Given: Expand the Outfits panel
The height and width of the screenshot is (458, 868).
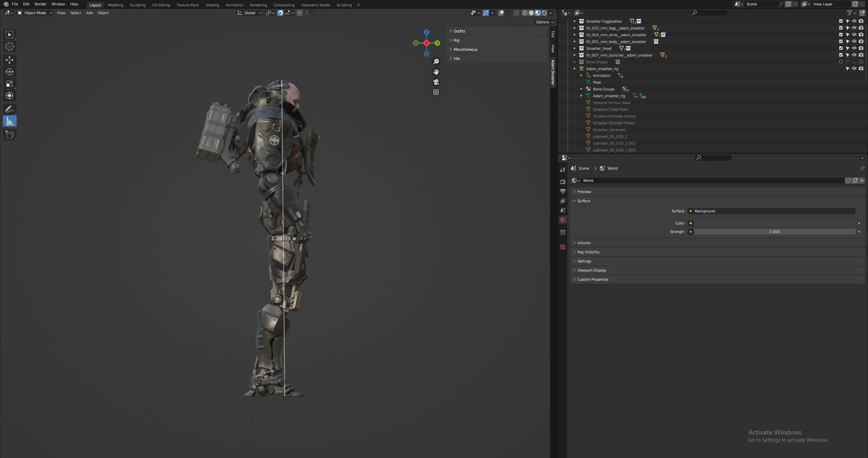Looking at the screenshot, I should coord(459,31).
